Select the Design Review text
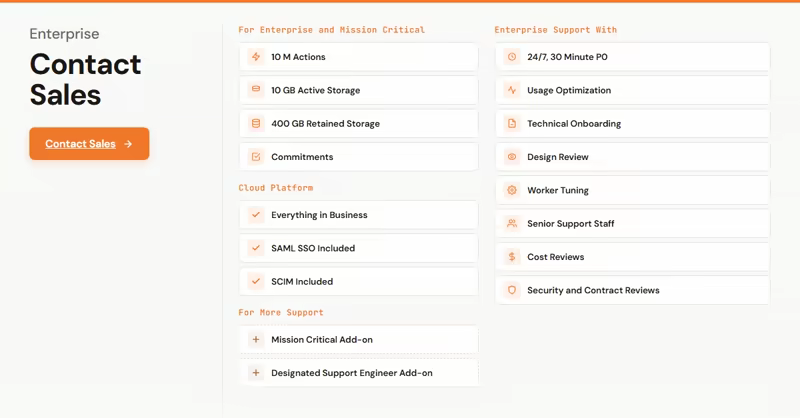 tap(558, 157)
